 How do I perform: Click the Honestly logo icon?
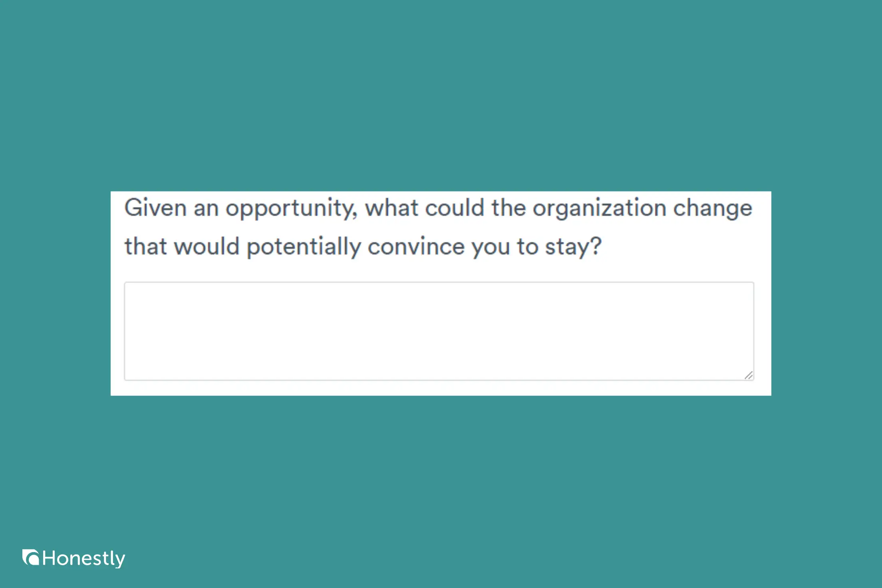31,557
